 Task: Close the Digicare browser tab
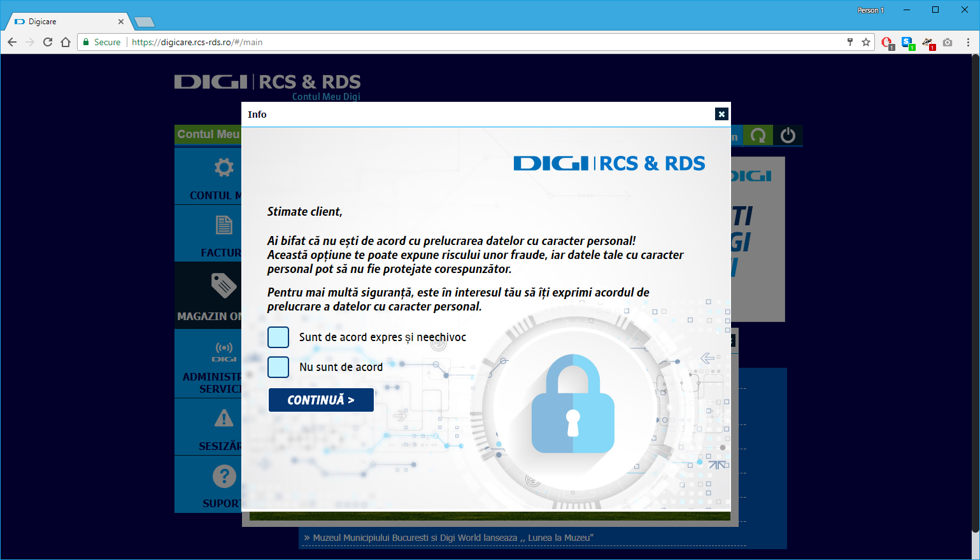(x=121, y=22)
